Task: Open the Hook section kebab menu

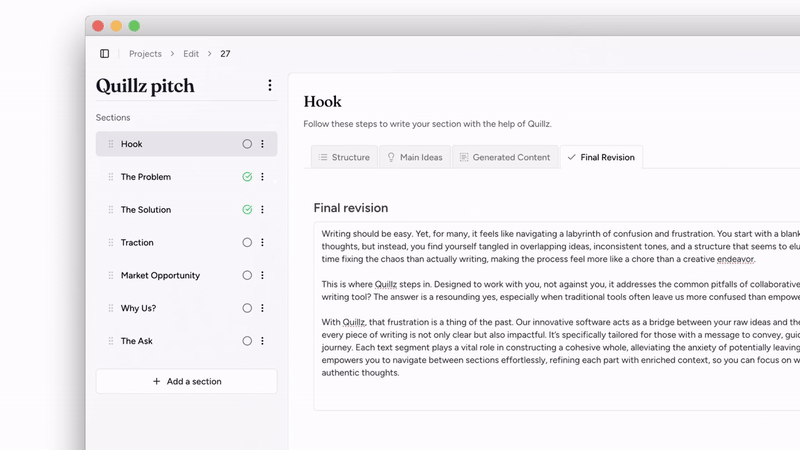Action: 262,144
